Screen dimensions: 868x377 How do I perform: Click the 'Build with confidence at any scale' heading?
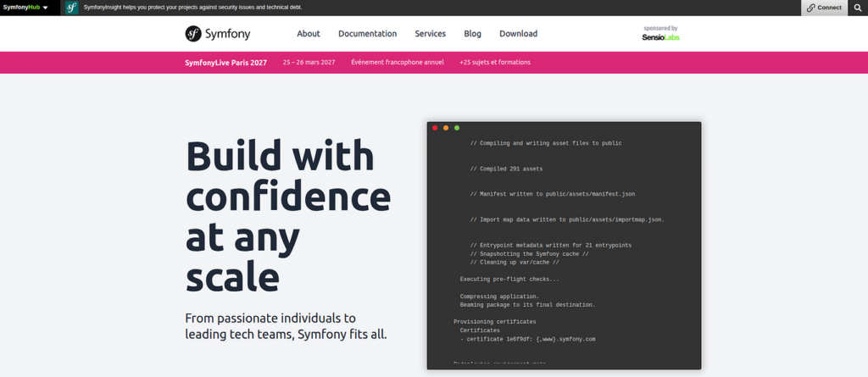click(288, 216)
